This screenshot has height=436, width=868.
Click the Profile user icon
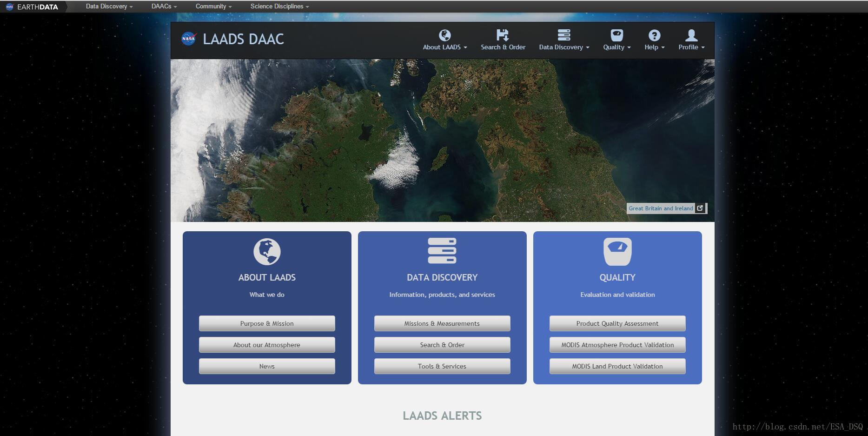coord(691,35)
